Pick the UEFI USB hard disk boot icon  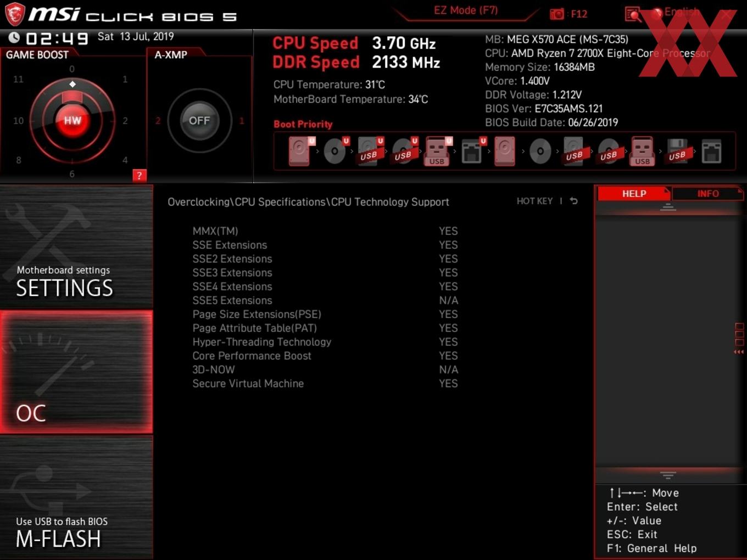370,151
